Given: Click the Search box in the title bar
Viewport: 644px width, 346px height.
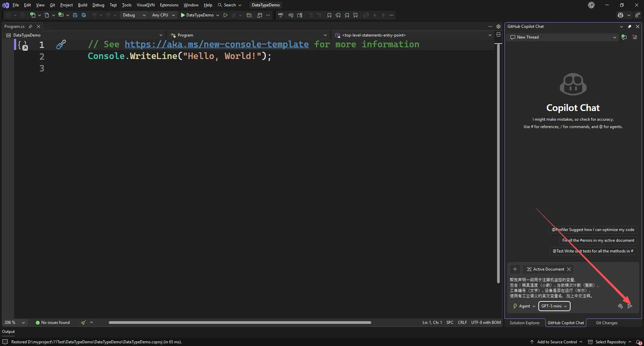Looking at the screenshot, I should click(x=229, y=5).
